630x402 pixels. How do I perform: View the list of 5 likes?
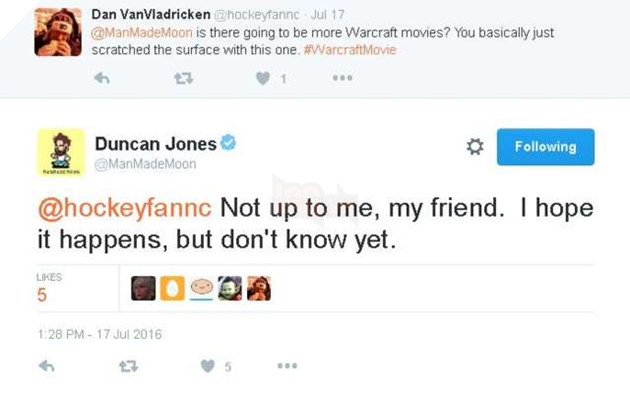coord(43,289)
